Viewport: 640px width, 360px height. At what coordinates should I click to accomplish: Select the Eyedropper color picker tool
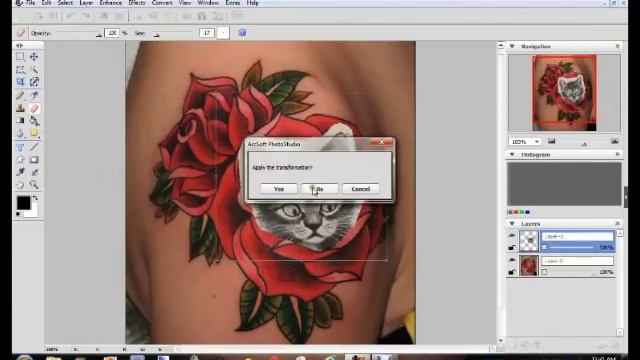point(20,172)
